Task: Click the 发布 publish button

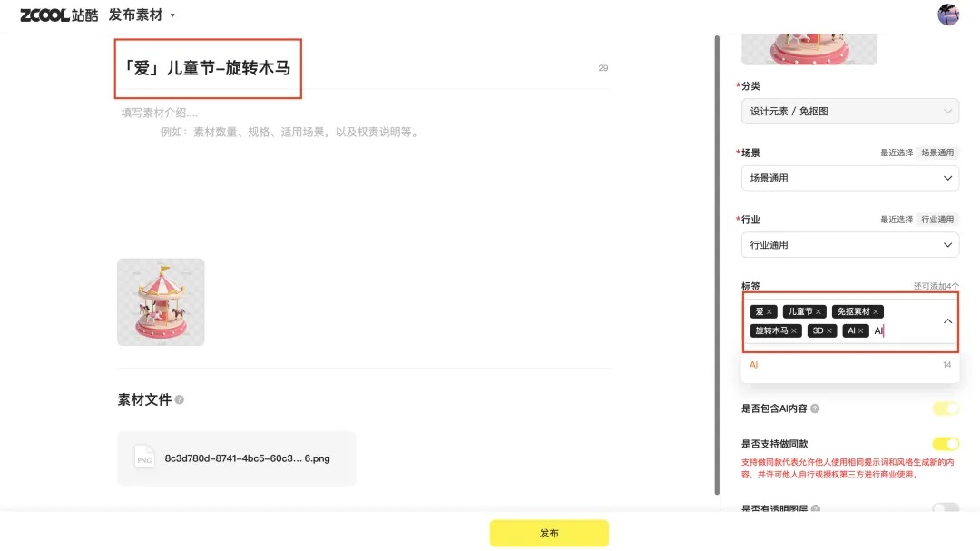Action: pyautogui.click(x=548, y=534)
